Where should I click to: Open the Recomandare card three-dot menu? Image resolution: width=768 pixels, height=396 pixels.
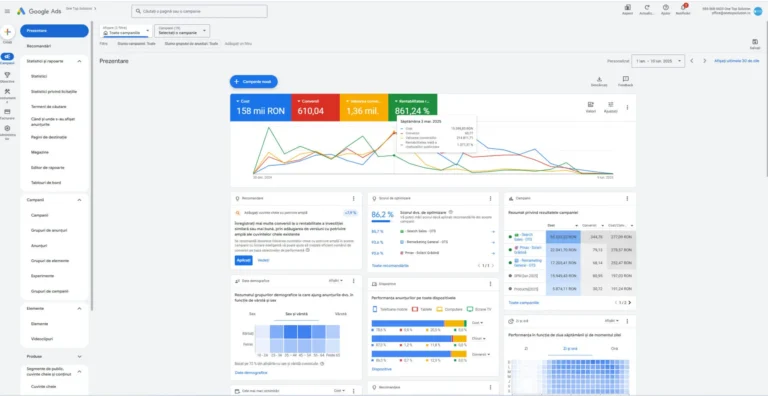[x=353, y=198]
